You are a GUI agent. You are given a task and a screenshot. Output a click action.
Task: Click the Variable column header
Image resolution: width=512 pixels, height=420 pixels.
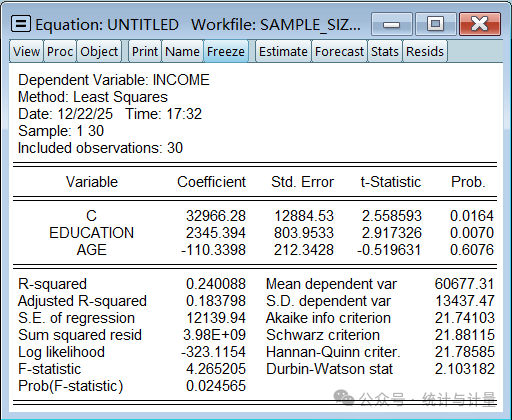point(92,182)
